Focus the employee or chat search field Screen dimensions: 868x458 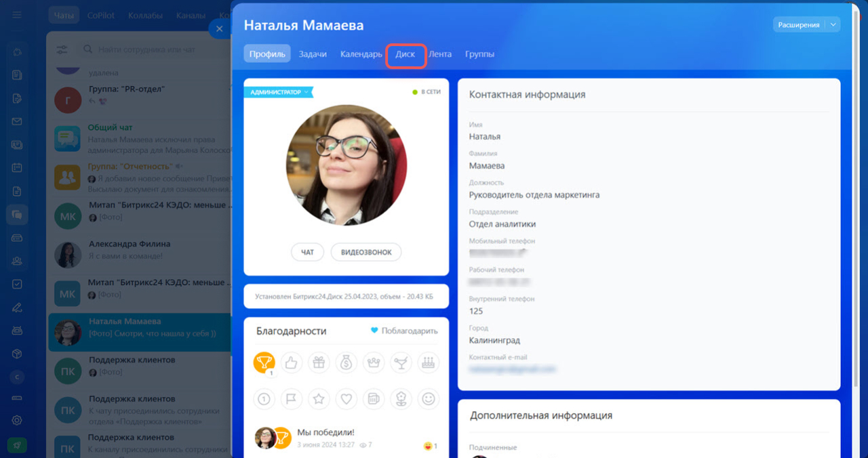point(156,50)
